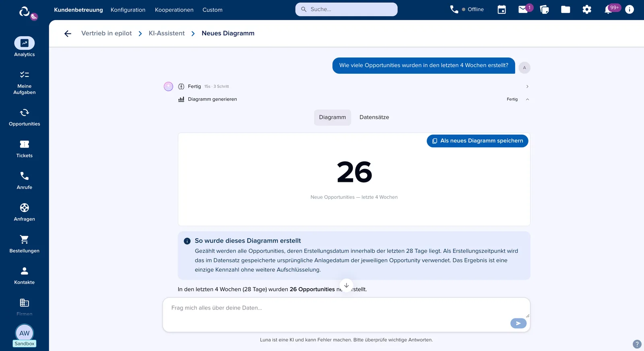Click the big number 26
This screenshot has height=351, width=644.
coord(354,172)
